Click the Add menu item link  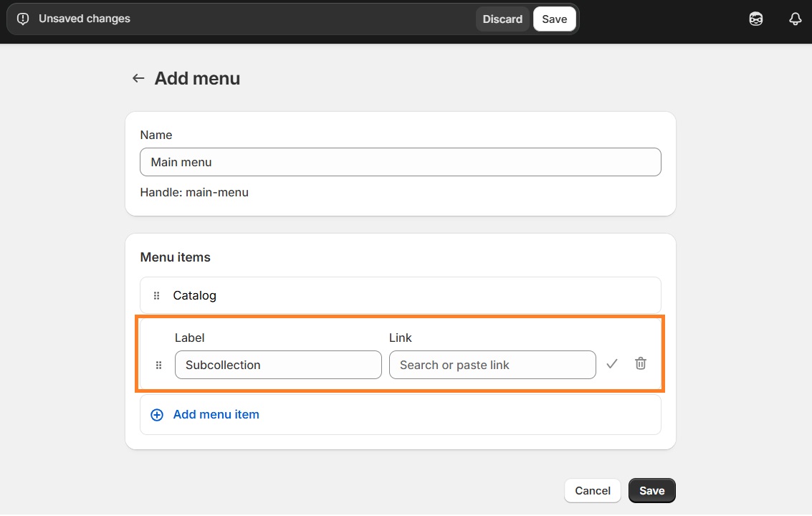(216, 414)
